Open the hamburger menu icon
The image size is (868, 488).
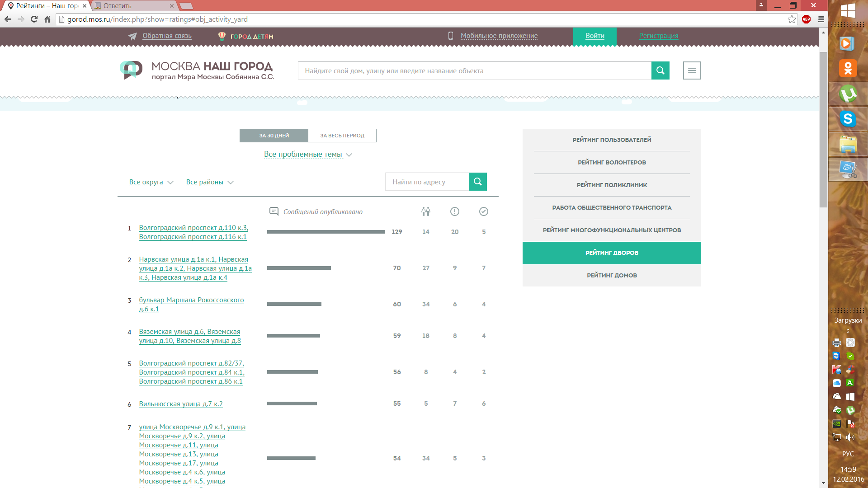[692, 70]
